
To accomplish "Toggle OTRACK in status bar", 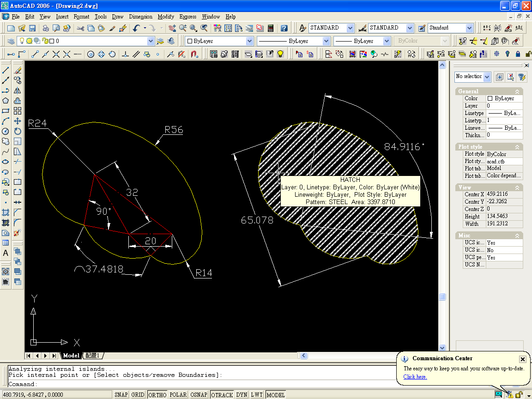I will [x=222, y=394].
